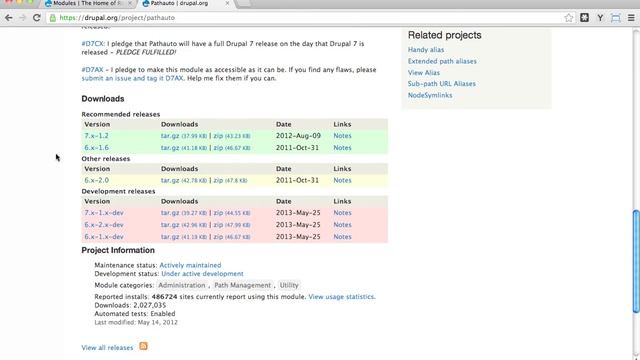Click View usage statistics link

342,297
